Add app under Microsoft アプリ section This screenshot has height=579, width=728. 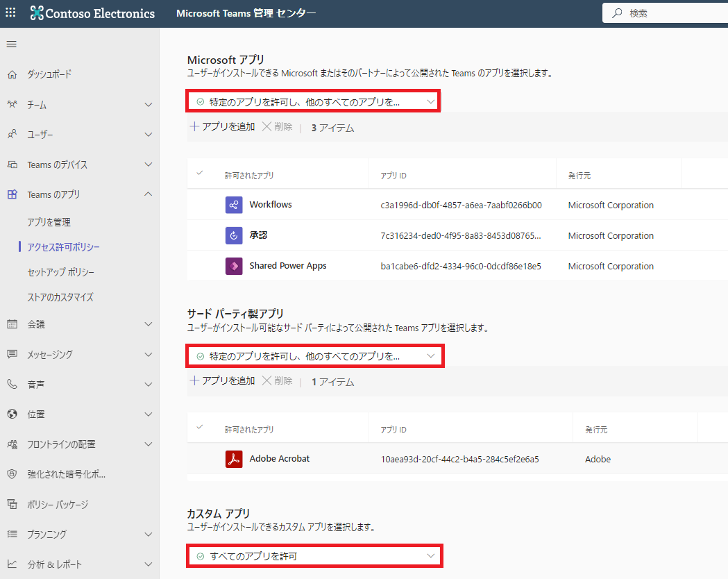223,126
